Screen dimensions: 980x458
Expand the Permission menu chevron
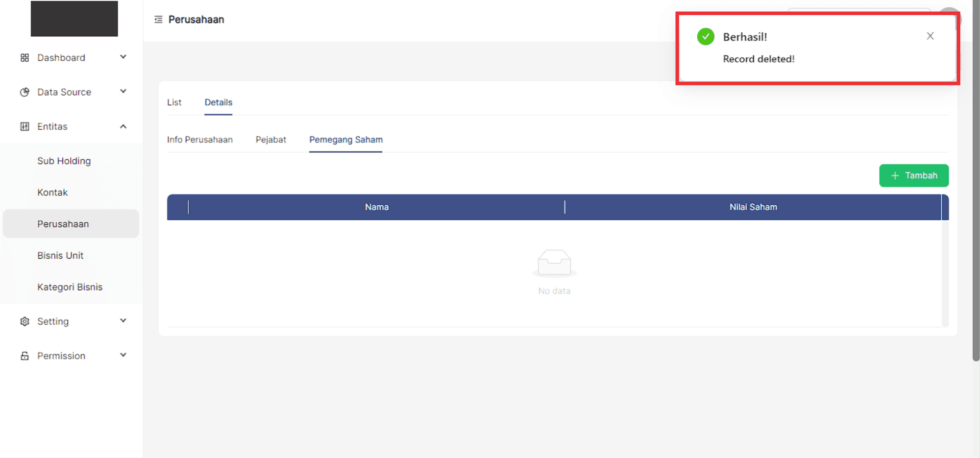[x=123, y=355]
